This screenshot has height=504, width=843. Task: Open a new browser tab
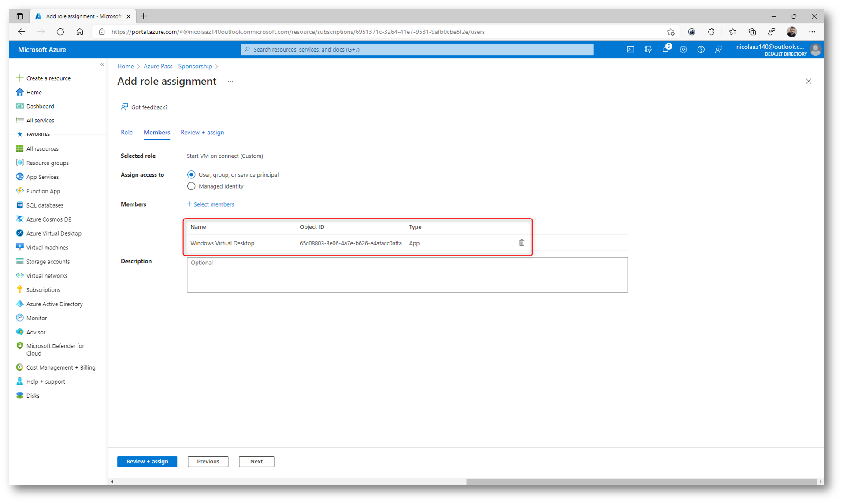(144, 16)
